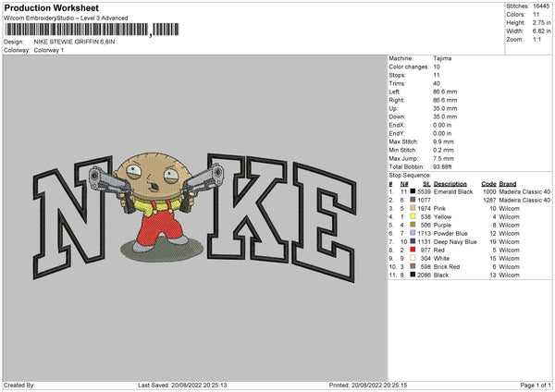Click the code '1287' in row 2
The width and height of the screenshot is (555, 392).
tap(489, 200)
